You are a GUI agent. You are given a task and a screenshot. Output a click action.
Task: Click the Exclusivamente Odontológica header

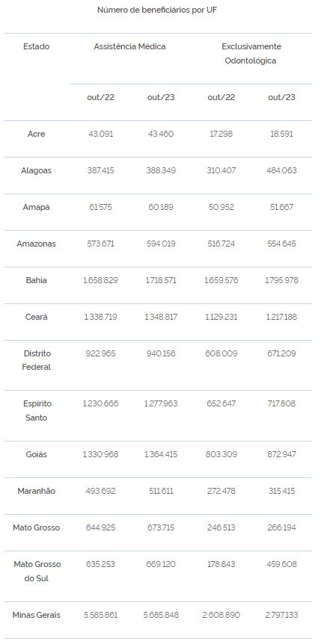[x=251, y=53]
